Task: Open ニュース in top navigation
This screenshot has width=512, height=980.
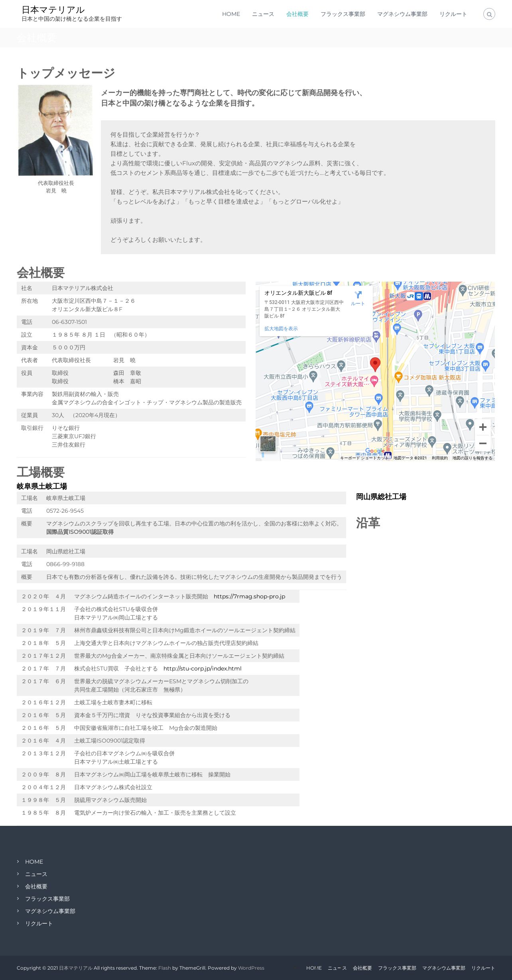Action: tap(263, 14)
